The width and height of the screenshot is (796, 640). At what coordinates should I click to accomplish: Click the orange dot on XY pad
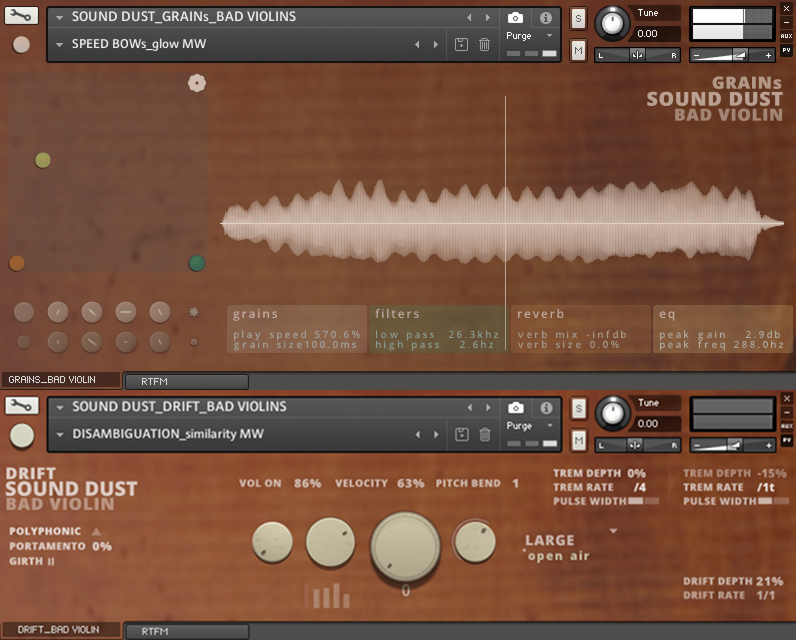tap(17, 263)
